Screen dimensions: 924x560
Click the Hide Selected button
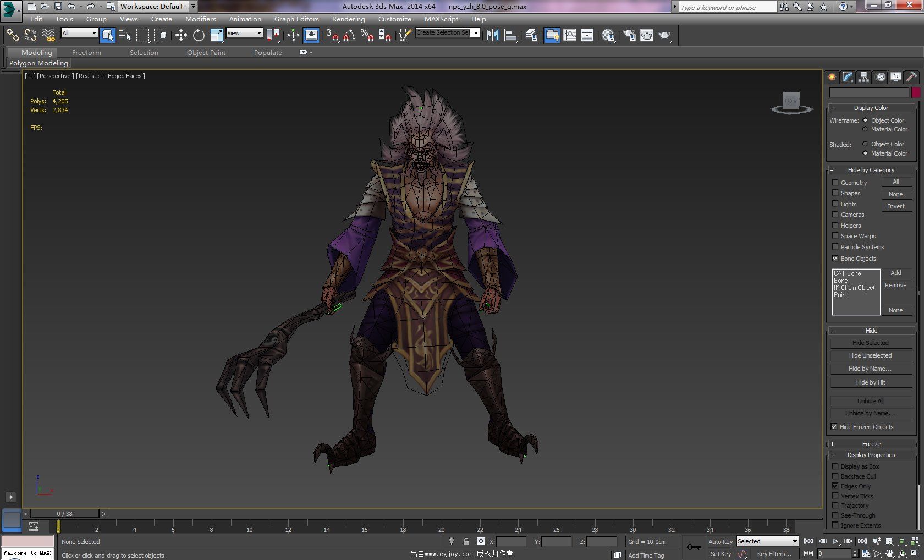pyautogui.click(x=871, y=343)
